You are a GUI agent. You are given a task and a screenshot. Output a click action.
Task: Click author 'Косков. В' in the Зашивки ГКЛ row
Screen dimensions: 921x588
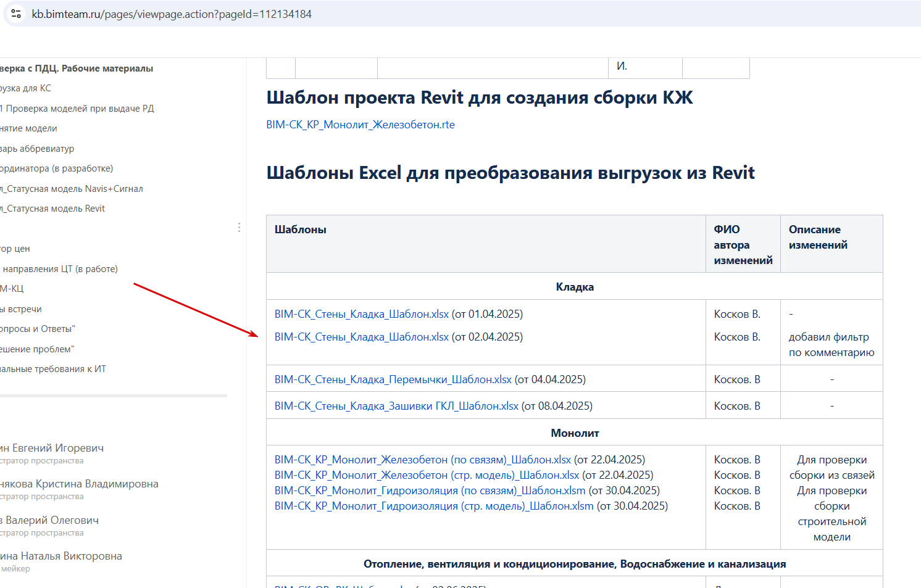point(737,406)
